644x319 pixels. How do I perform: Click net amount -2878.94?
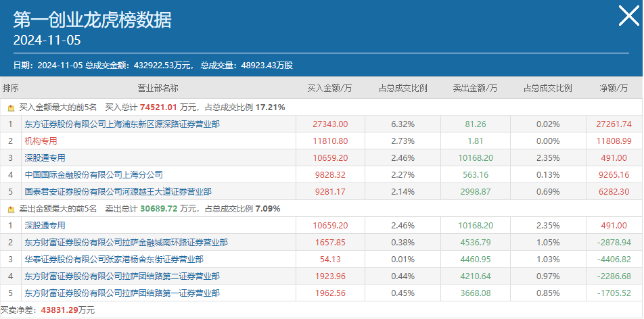[x=614, y=243]
